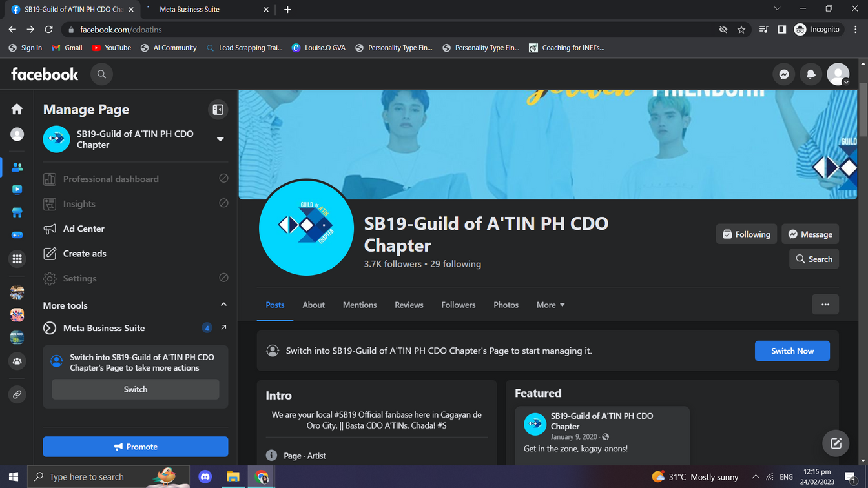Click the Switch button in sidebar
Viewport: 868px width, 488px height.
pyautogui.click(x=136, y=389)
